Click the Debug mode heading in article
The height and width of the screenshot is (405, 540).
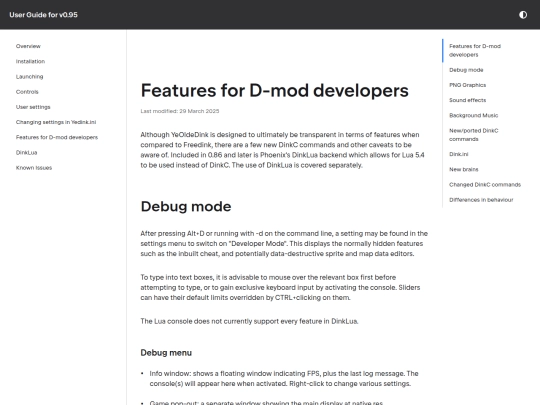click(x=186, y=207)
